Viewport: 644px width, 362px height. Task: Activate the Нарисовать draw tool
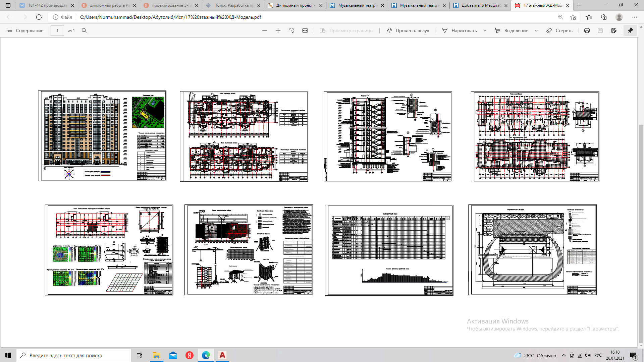[460, 31]
